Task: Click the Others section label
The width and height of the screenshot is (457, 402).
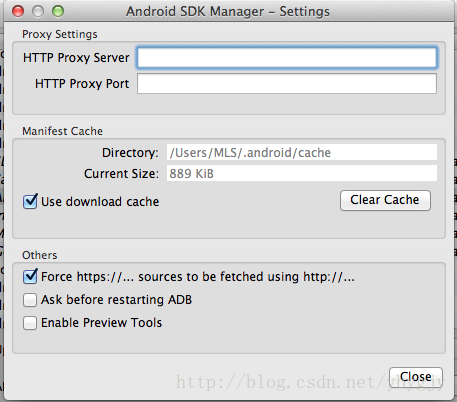Action: [40, 255]
